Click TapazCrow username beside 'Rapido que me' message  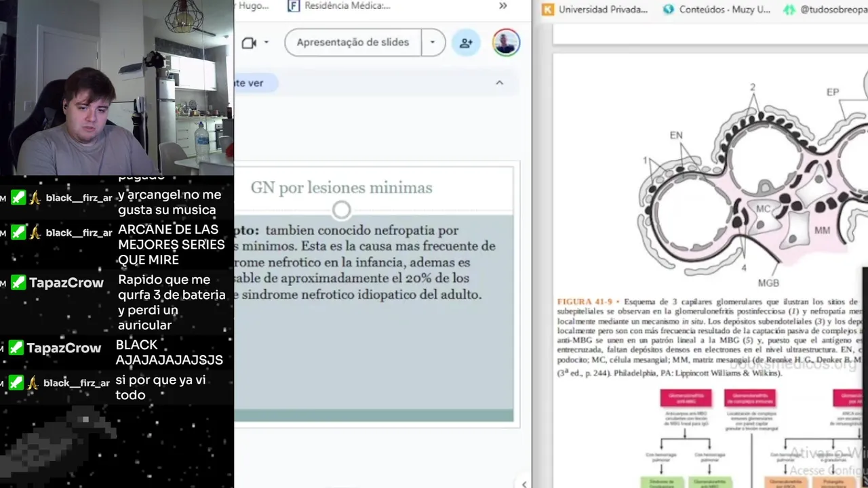66,283
